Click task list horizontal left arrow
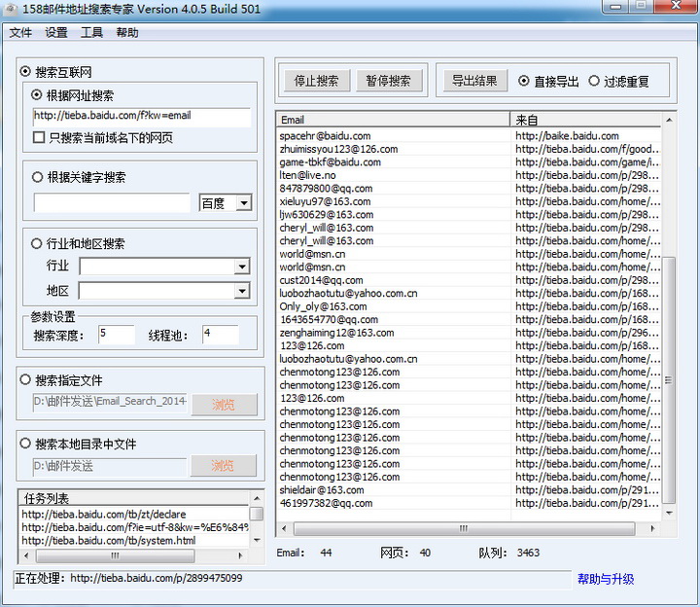The height and width of the screenshot is (607, 700). click(x=26, y=555)
